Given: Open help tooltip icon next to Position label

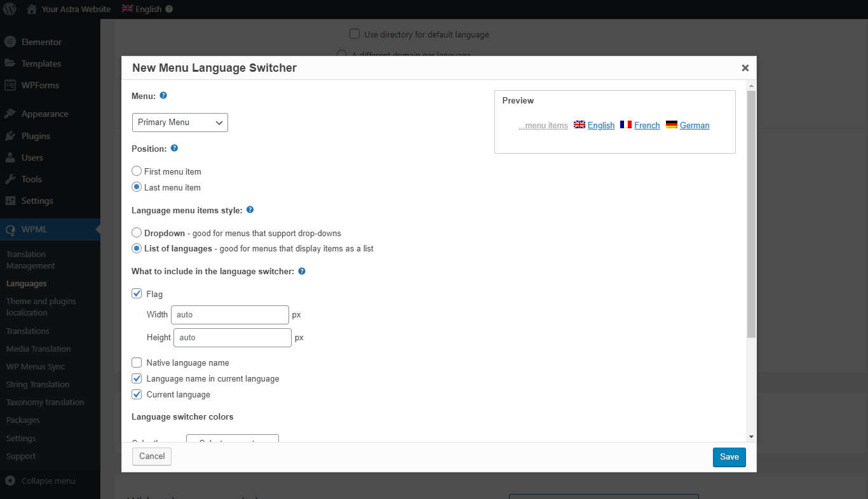Looking at the screenshot, I should point(174,148).
